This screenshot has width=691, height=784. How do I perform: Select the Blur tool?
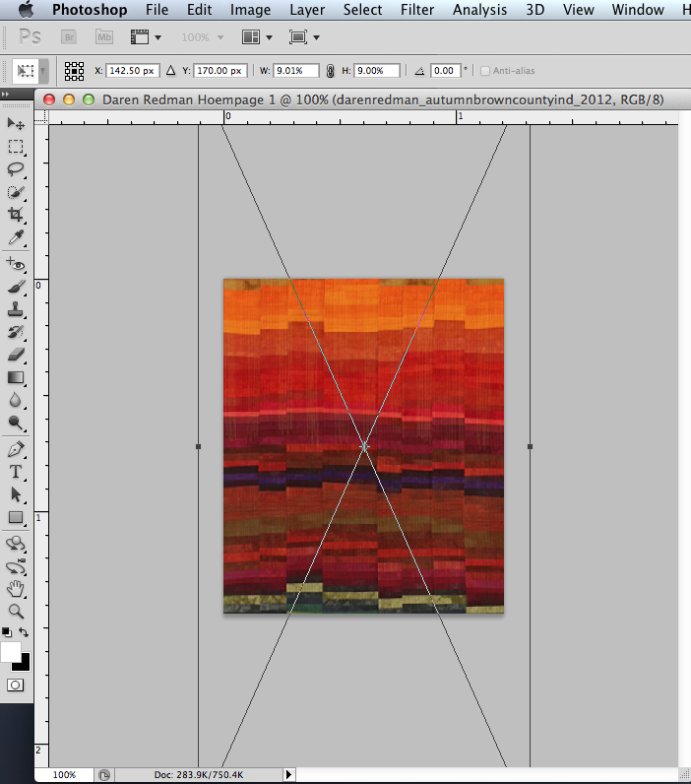pos(16,401)
